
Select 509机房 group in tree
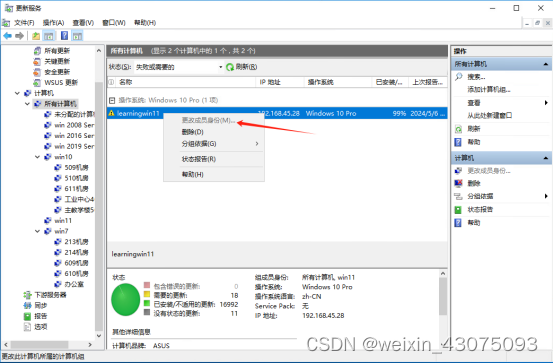(76, 167)
